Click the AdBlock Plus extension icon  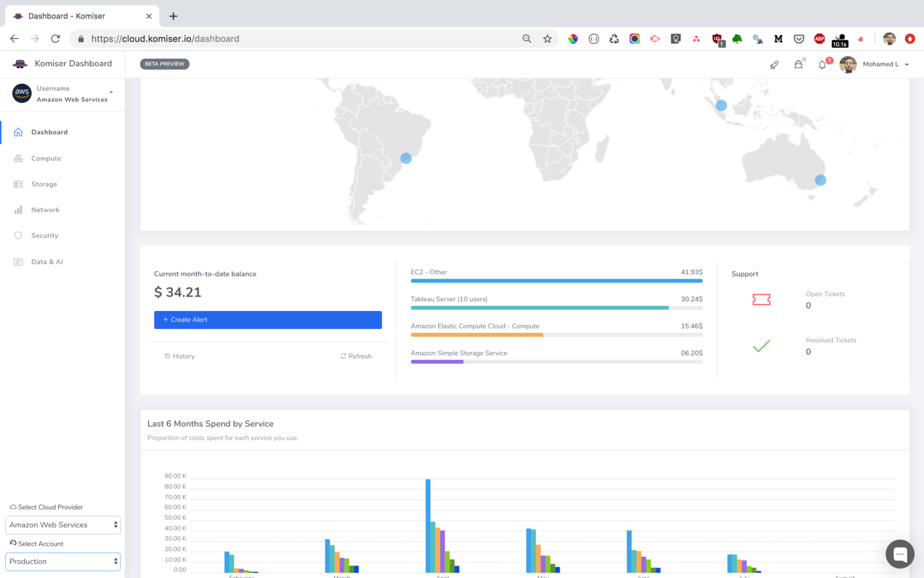[819, 38]
